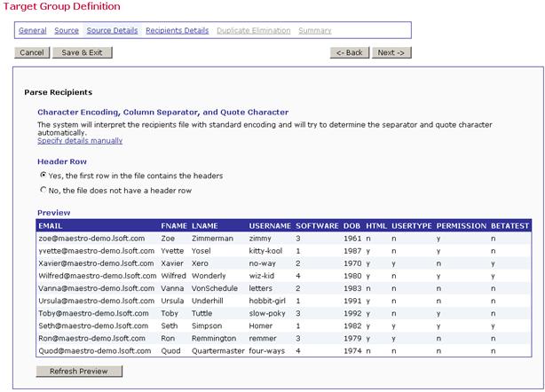Image resolution: width=545 pixels, height=392 pixels.
Task: Click the last name Wonderly
Action: pyautogui.click(x=209, y=276)
